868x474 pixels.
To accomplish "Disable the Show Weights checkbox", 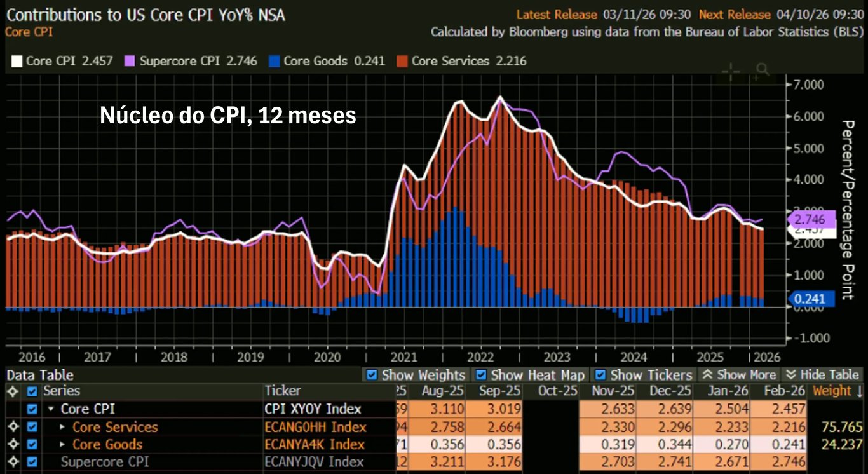I will [372, 375].
